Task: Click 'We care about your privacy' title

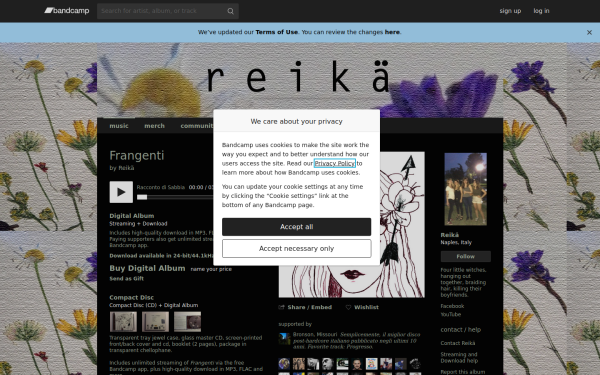Action: pos(296,121)
